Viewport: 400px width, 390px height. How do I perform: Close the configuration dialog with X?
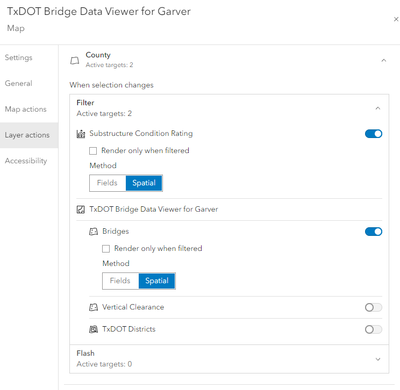coord(396,19)
